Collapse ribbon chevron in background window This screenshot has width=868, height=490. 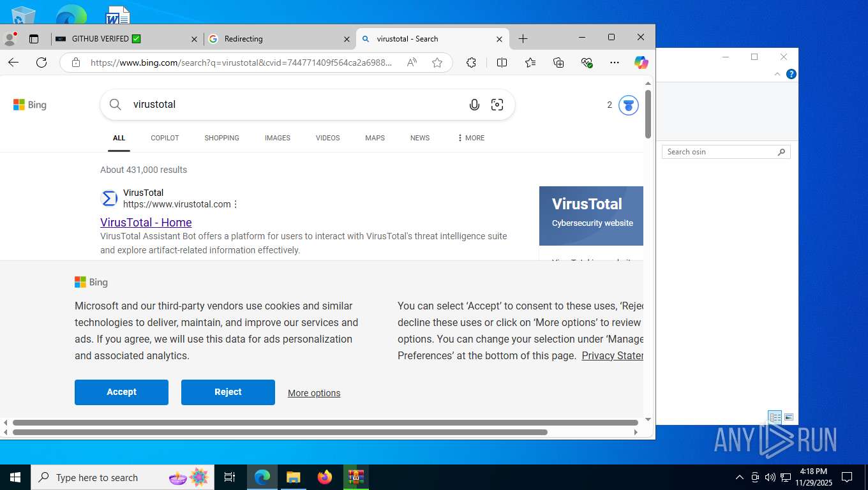(x=777, y=74)
